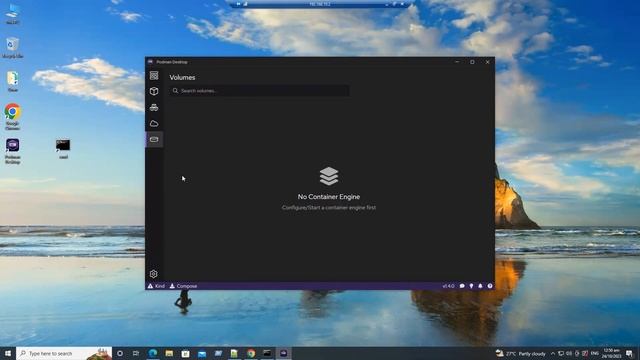640x360 pixels.
Task: Open the Pods icon in Podman sidebar
Action: click(x=154, y=107)
